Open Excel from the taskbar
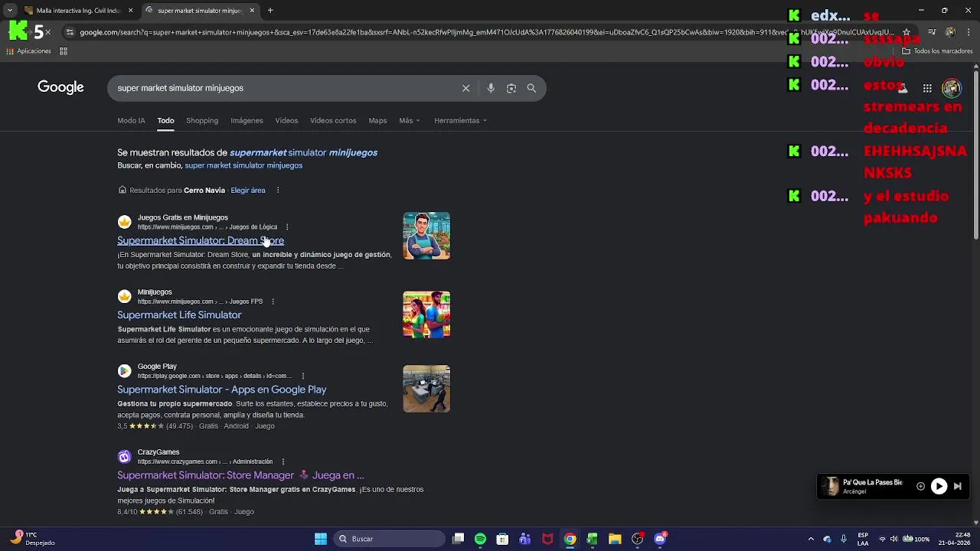The width and height of the screenshot is (980, 551). tap(592, 539)
